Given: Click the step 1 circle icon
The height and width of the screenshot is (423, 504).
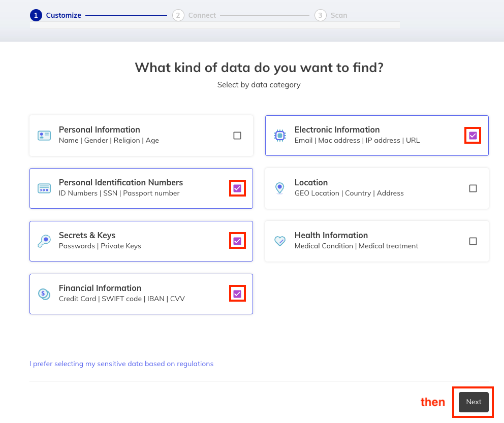Looking at the screenshot, I should tap(36, 15).
